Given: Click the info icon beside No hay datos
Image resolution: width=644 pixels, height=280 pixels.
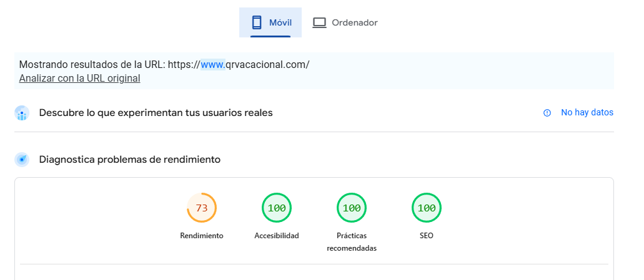Looking at the screenshot, I should [547, 113].
